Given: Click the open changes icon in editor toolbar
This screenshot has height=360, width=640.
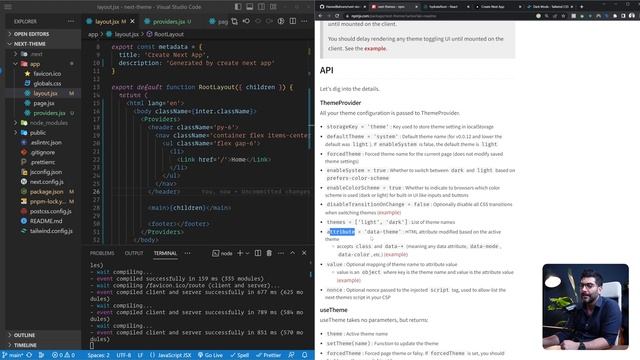Looking at the screenshot, I should pyautogui.click(x=246, y=21).
